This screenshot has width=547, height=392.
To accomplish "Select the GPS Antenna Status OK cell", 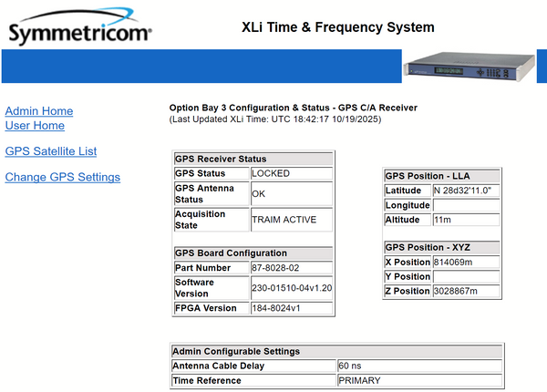I will [x=291, y=193].
